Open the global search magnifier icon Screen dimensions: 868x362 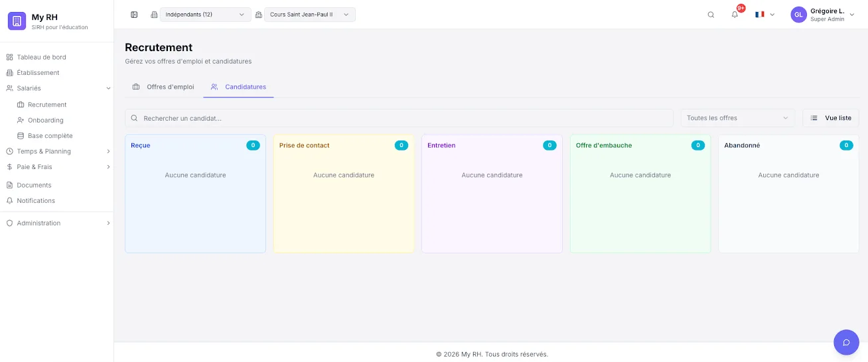click(711, 15)
